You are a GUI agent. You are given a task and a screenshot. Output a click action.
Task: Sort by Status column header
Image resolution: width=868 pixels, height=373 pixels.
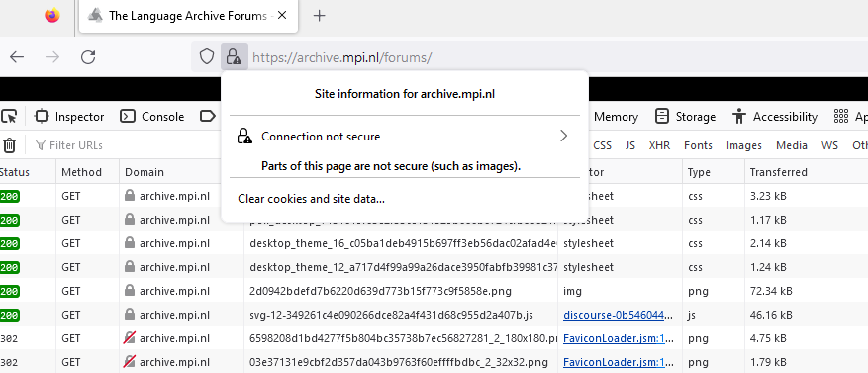[x=27, y=172]
